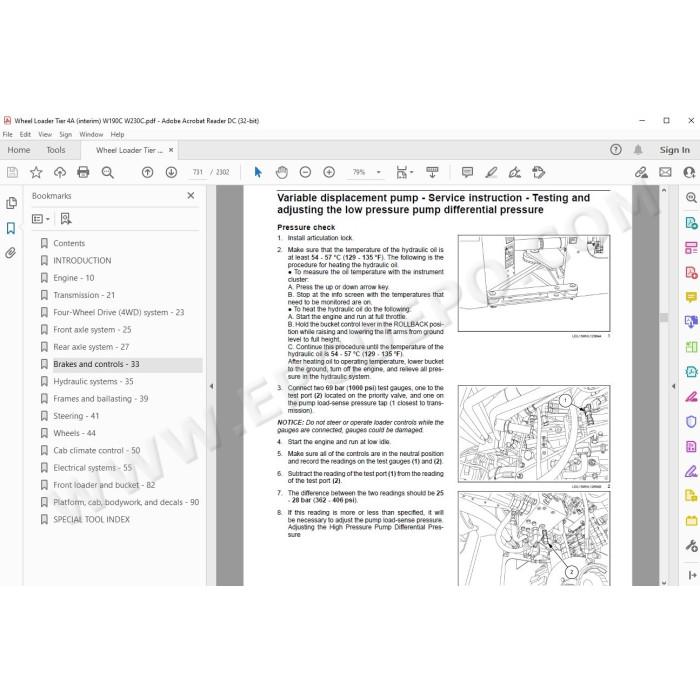Open the fit page options icon
This screenshot has width=700, height=700.
pos(404,172)
